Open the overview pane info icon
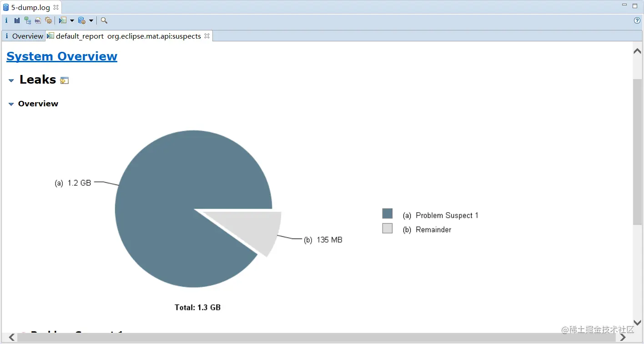 click(x=6, y=20)
